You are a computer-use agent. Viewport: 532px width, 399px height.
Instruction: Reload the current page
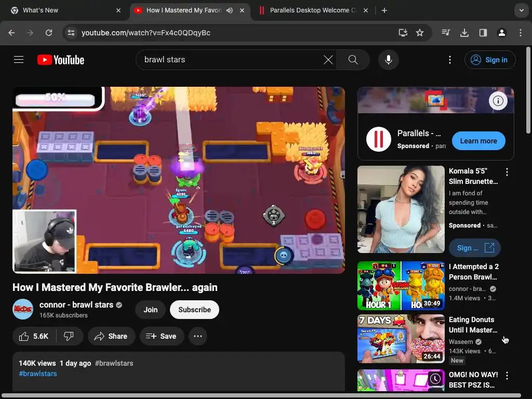pyautogui.click(x=49, y=33)
